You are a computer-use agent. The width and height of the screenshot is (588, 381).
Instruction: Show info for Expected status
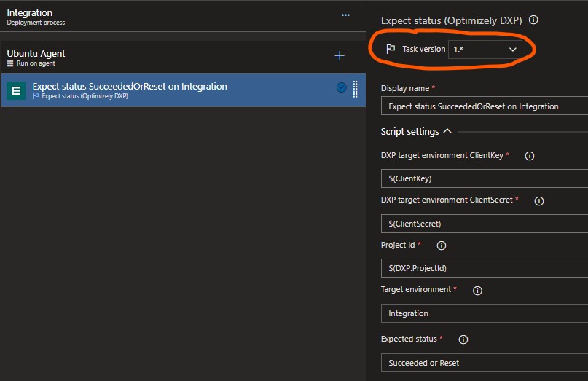point(463,339)
